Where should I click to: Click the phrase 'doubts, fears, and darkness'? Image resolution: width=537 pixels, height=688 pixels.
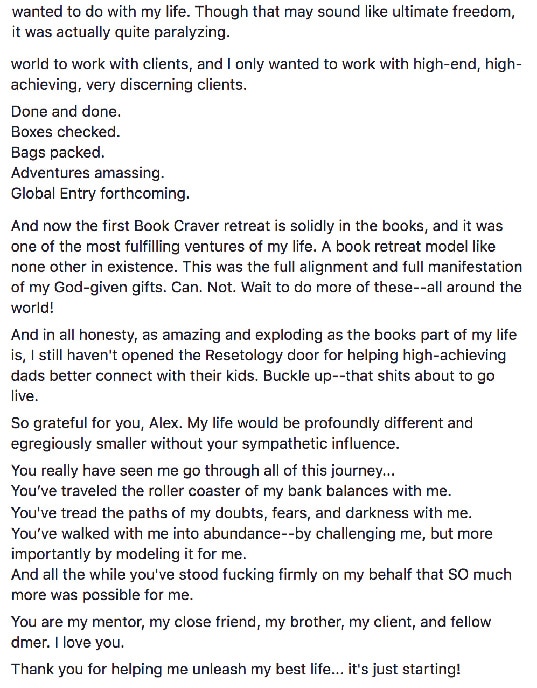[x=301, y=512]
